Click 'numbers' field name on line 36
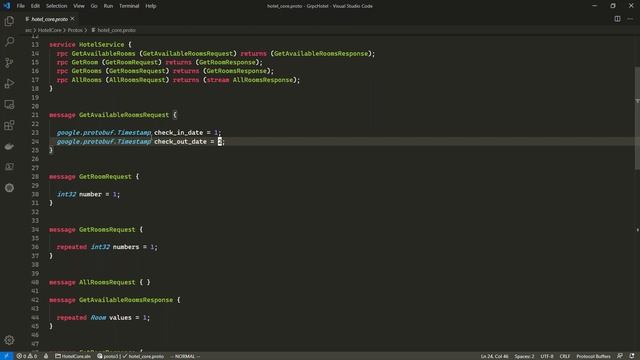This screenshot has width=640, height=360. (126, 247)
